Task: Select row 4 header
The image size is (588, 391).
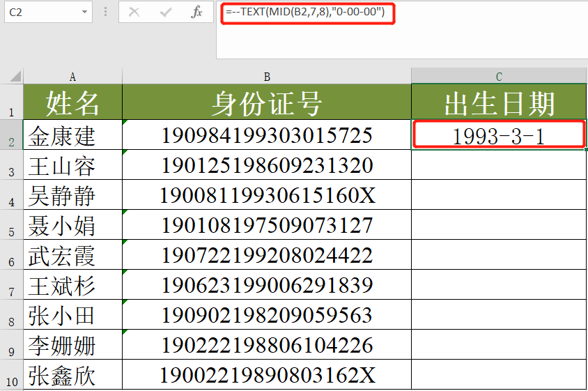Action: click(x=12, y=194)
